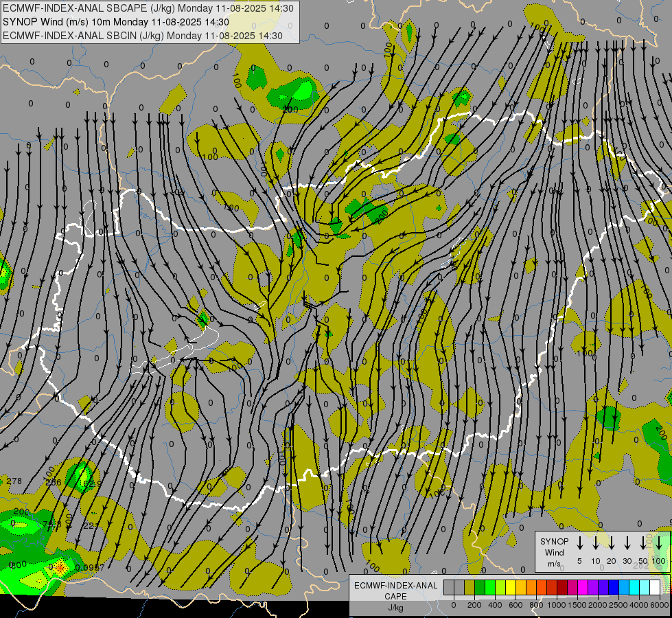This screenshot has height=618, width=672.
Task: Pick the white swatch ending the CAPE scale
Action: coord(656,588)
